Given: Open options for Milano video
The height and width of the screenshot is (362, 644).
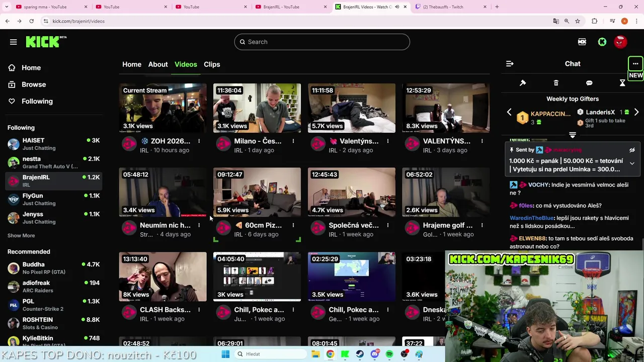Looking at the screenshot, I should [x=293, y=141].
